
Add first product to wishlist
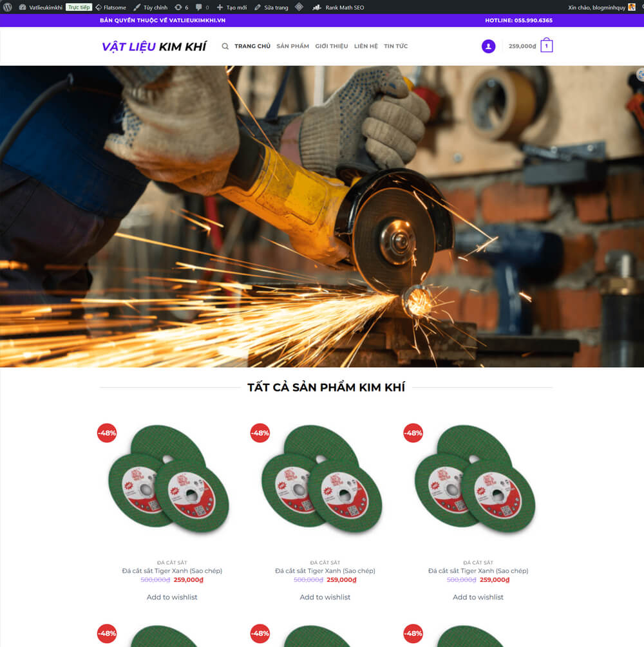(x=172, y=597)
